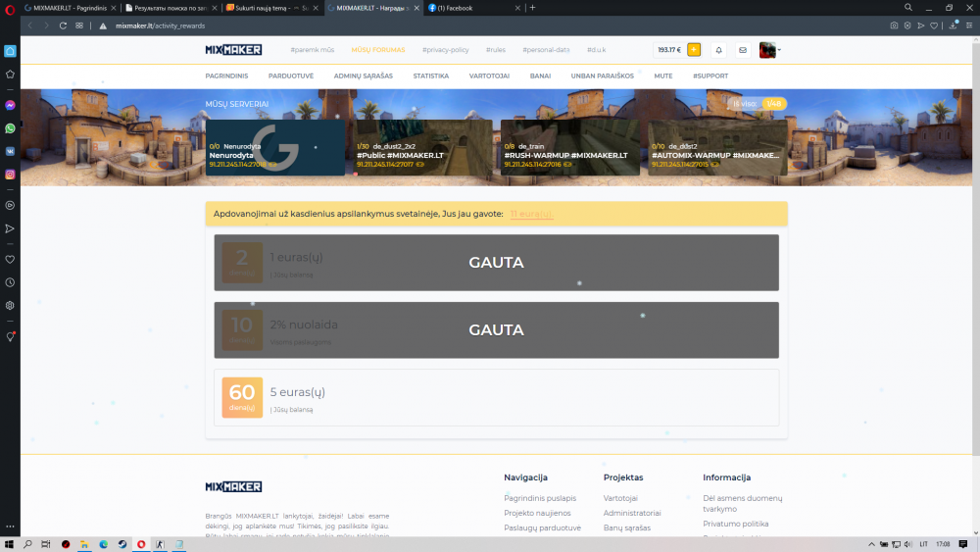Image resolution: width=980 pixels, height=552 pixels.
Task: Open Instagram in Opera sidebar
Action: [x=10, y=175]
